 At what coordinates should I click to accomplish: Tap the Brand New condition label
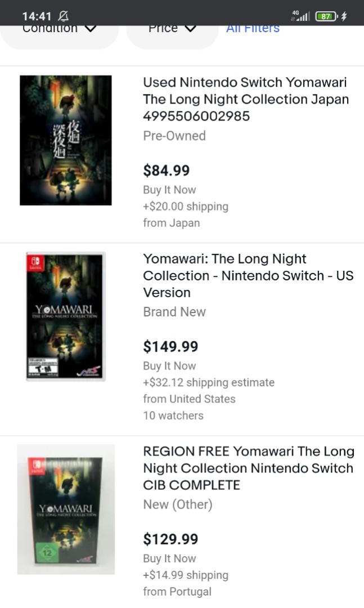[174, 312]
